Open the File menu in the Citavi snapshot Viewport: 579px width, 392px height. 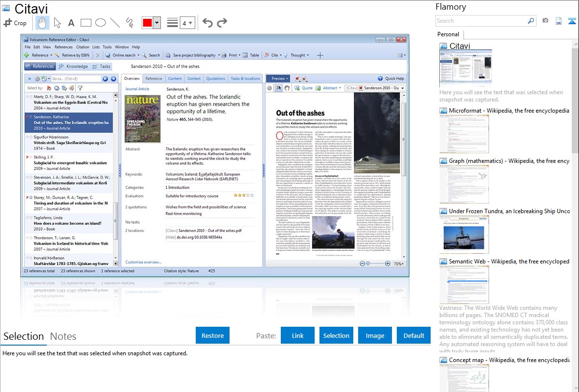point(28,47)
